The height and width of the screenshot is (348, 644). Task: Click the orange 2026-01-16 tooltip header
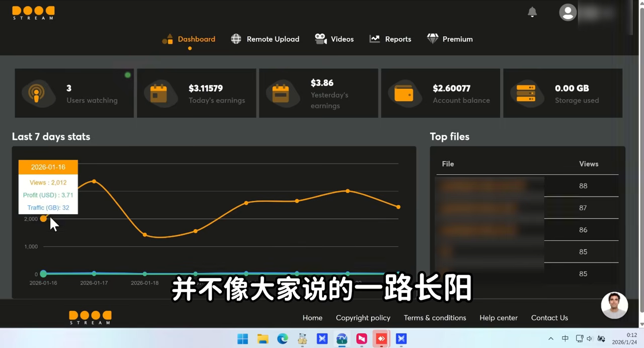(x=48, y=167)
